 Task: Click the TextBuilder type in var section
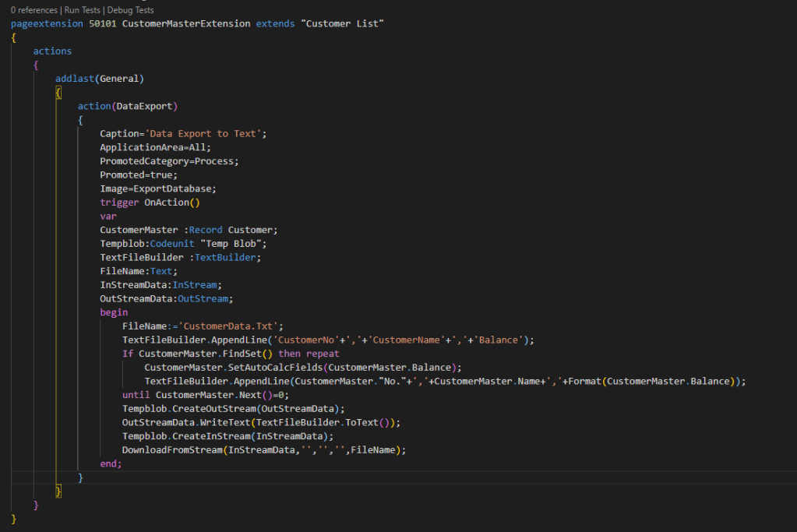point(232,257)
